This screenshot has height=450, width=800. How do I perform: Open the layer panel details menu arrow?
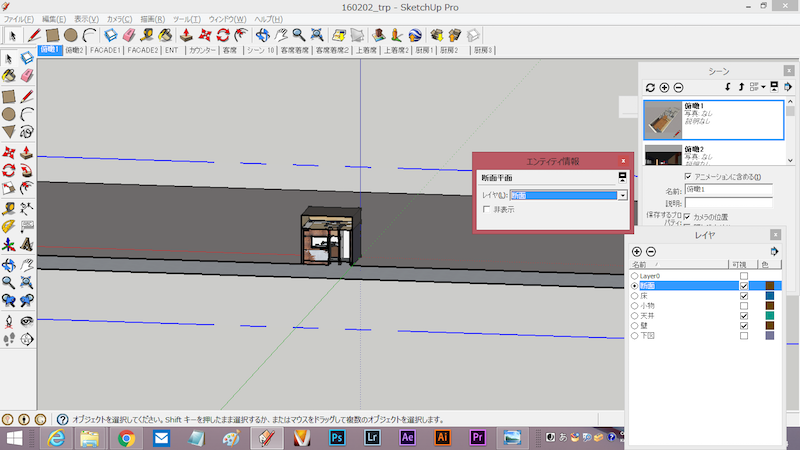coord(775,251)
